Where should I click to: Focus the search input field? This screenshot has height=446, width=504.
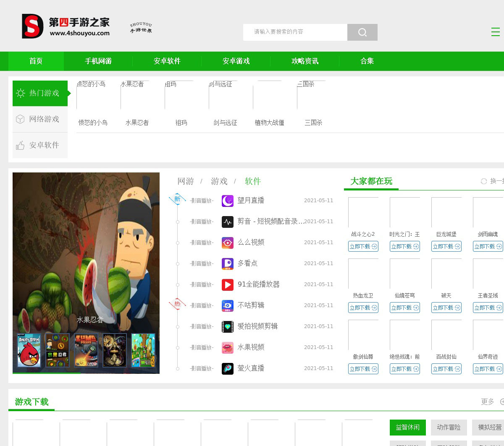[x=295, y=32]
